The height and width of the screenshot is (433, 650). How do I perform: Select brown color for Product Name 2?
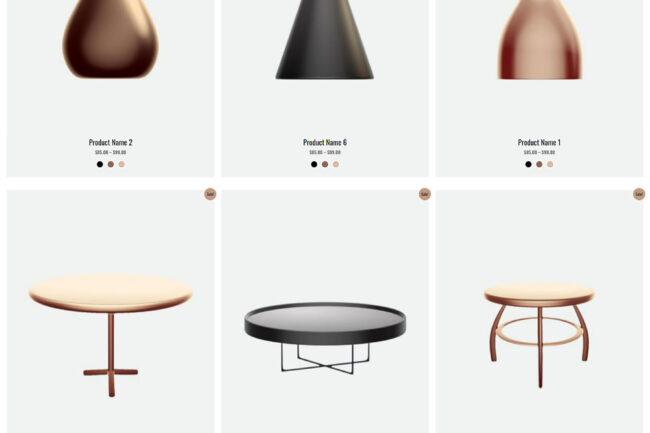pos(111,164)
